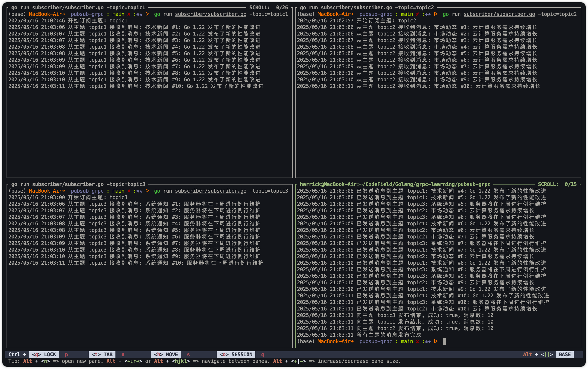Click the prompt arrow icon in topic3 pane

[x=147, y=191]
